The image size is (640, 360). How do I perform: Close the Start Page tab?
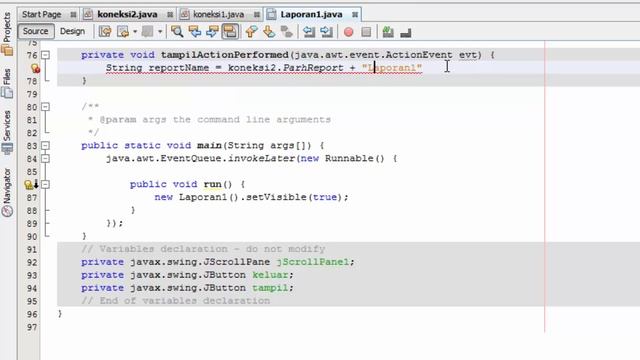(x=73, y=15)
